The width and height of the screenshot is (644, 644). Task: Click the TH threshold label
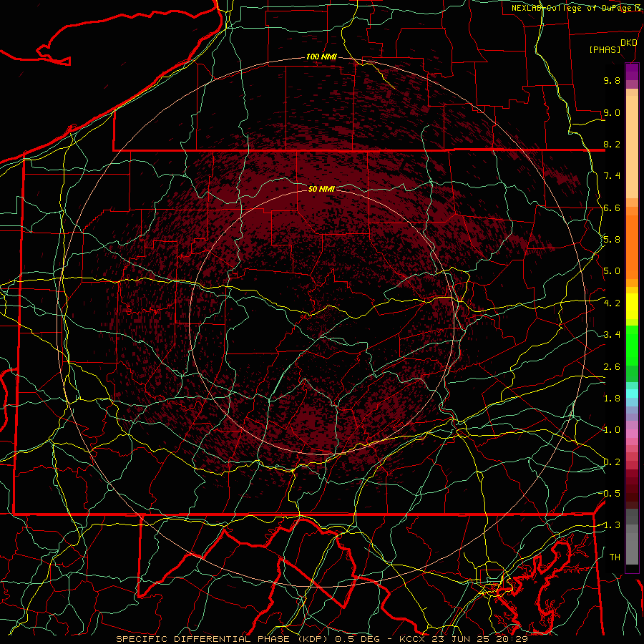click(615, 557)
